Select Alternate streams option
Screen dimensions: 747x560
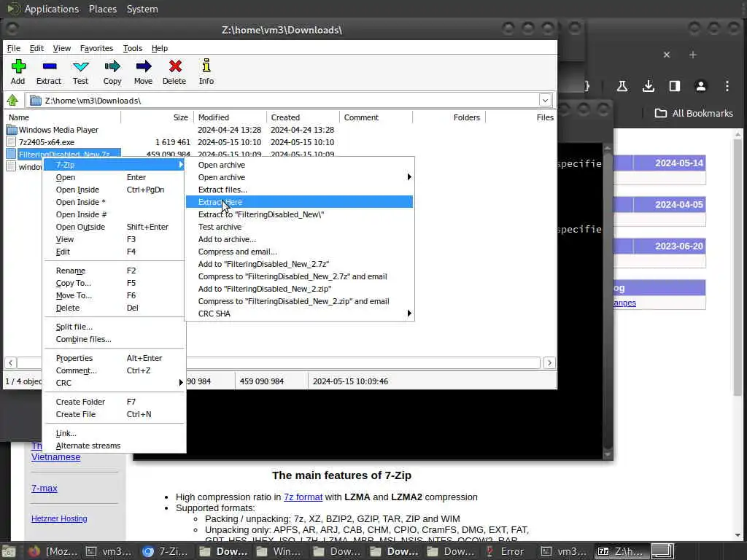(x=113, y=446)
